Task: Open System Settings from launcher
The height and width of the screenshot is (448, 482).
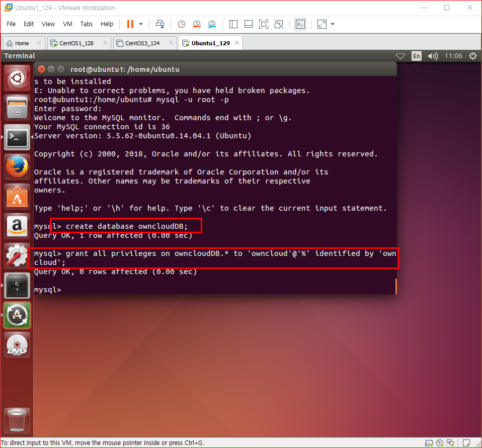Action: tap(17, 256)
